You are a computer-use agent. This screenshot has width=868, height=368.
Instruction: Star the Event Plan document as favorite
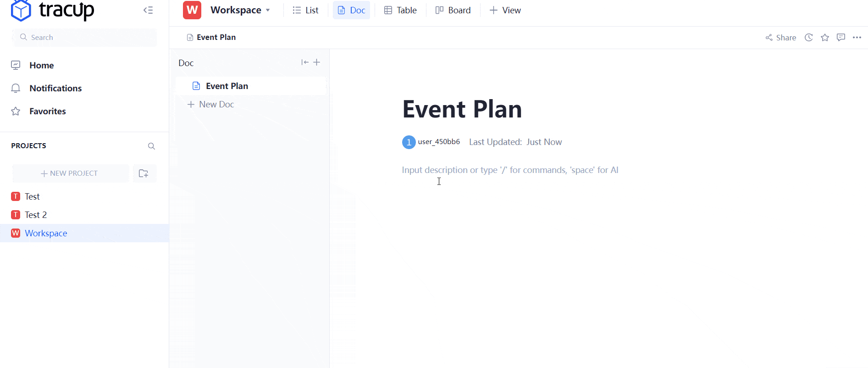click(825, 38)
